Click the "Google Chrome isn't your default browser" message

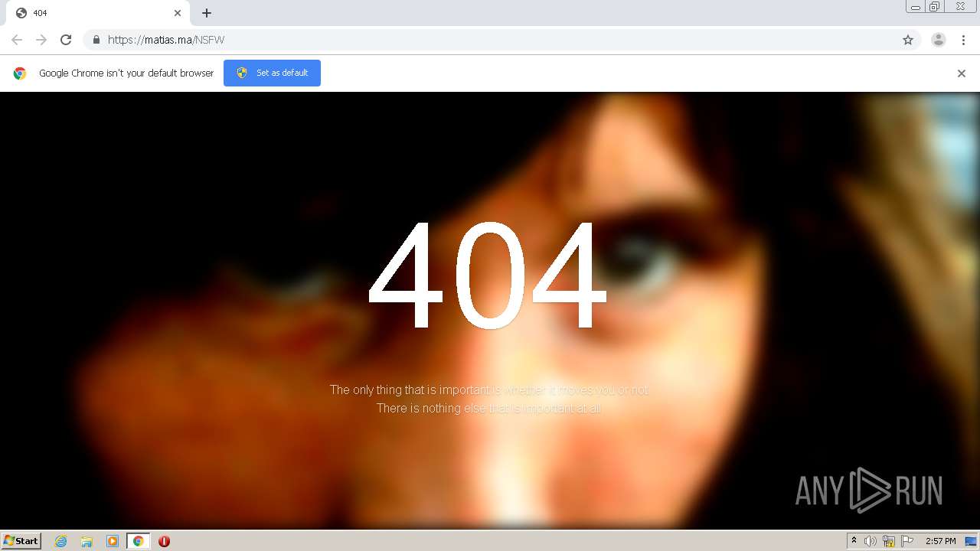(x=126, y=73)
